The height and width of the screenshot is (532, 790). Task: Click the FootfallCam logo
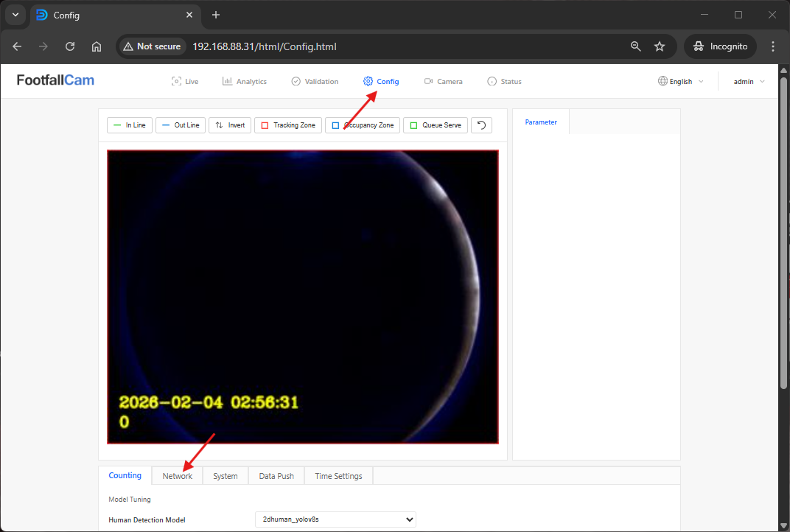click(56, 80)
